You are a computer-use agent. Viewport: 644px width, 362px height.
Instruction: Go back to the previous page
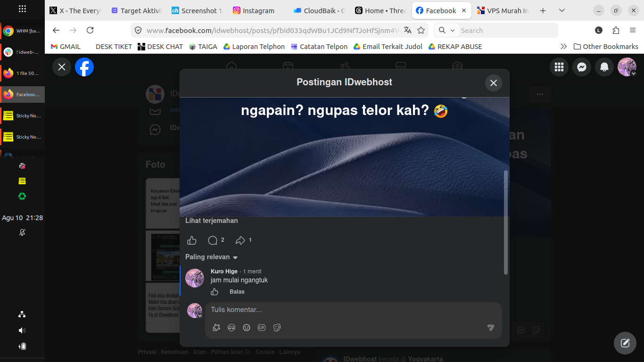(56, 30)
